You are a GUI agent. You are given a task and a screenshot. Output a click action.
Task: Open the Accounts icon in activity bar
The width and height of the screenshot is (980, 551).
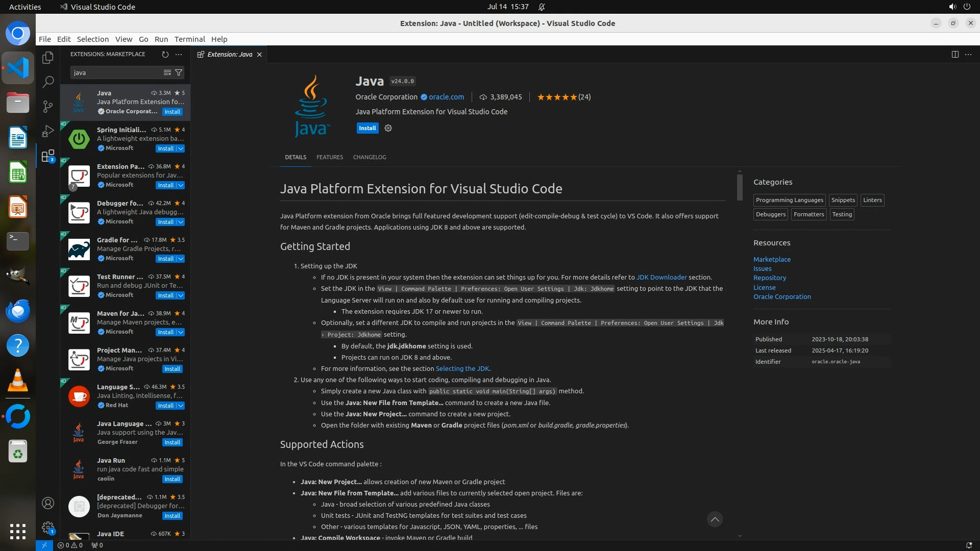click(48, 503)
